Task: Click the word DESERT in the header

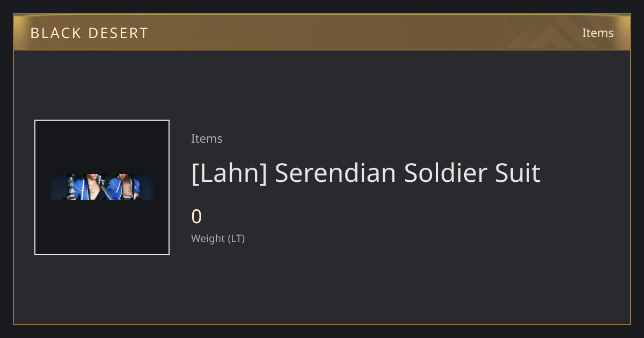Action: [111, 33]
